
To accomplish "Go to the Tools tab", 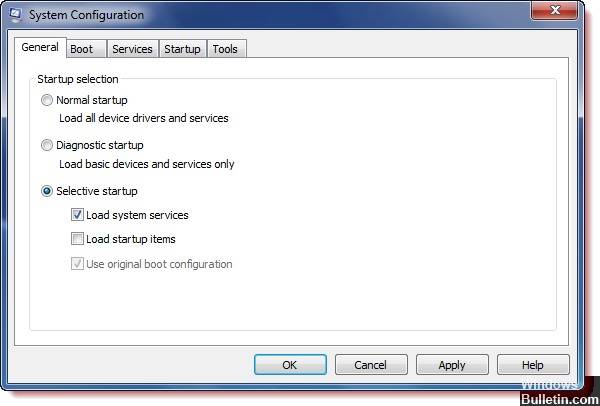I will (x=226, y=49).
